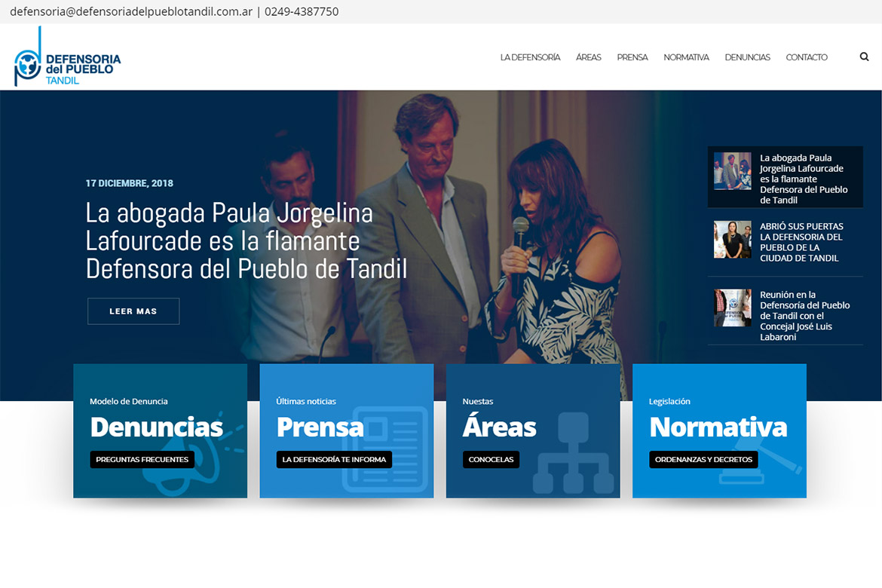Open Denuncias in the navigation bar
Image resolution: width=882 pixels, height=588 pixels.
(x=747, y=57)
